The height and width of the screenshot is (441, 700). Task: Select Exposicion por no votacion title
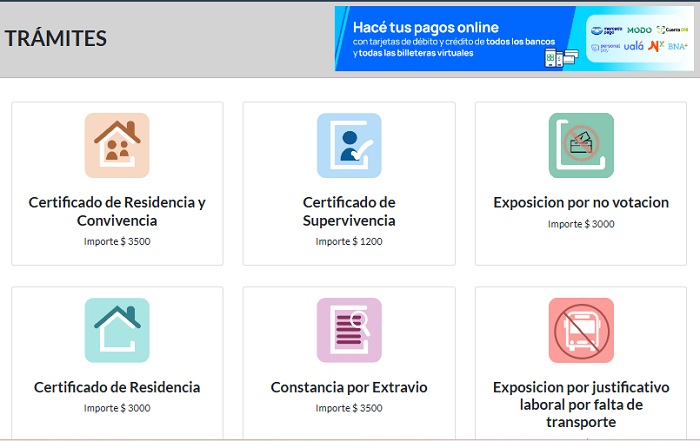pyautogui.click(x=581, y=202)
